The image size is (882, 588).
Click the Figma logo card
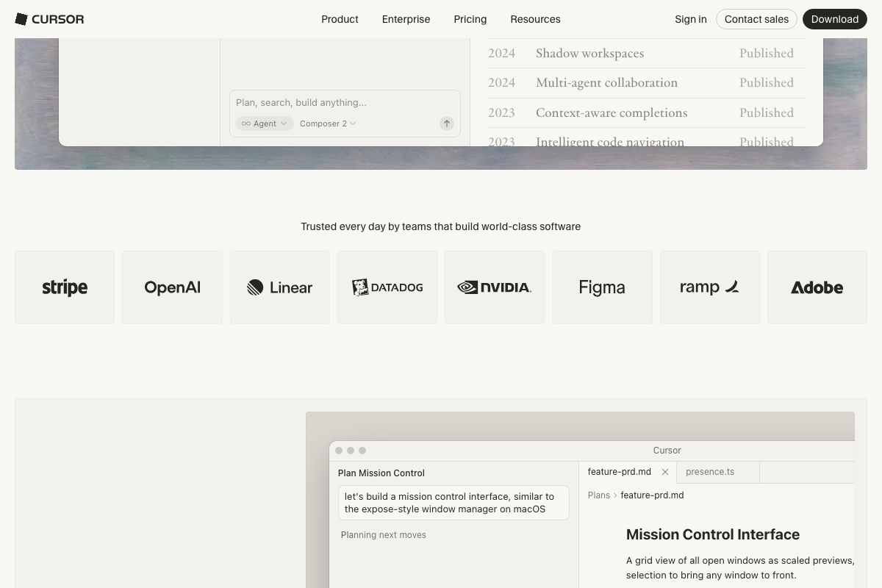tap(602, 287)
